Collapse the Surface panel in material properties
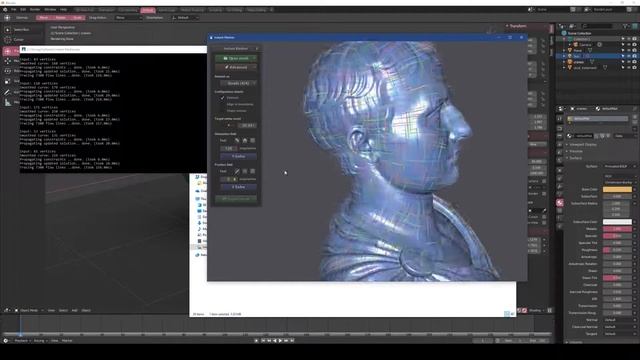This screenshot has width=640, height=360. 576,158
